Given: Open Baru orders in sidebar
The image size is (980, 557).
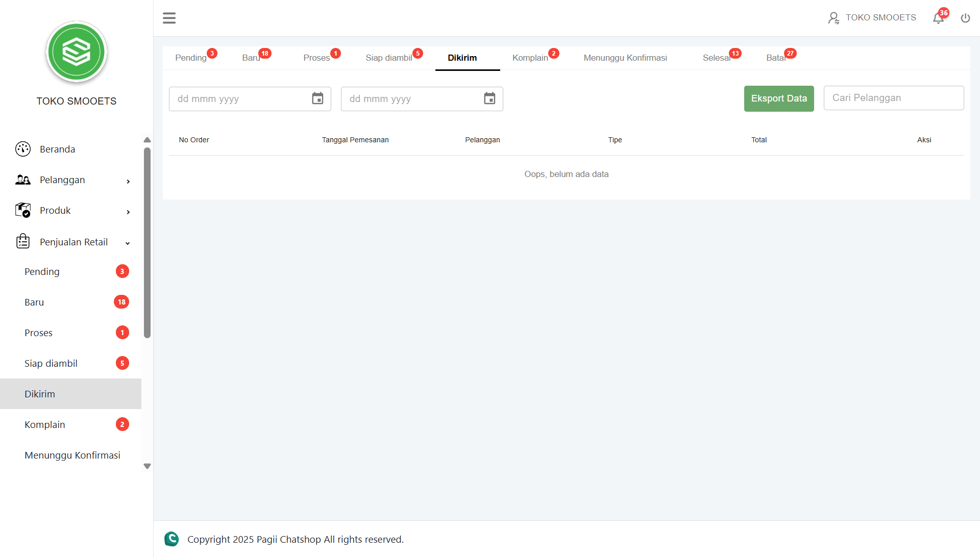Looking at the screenshot, I should pos(34,302).
